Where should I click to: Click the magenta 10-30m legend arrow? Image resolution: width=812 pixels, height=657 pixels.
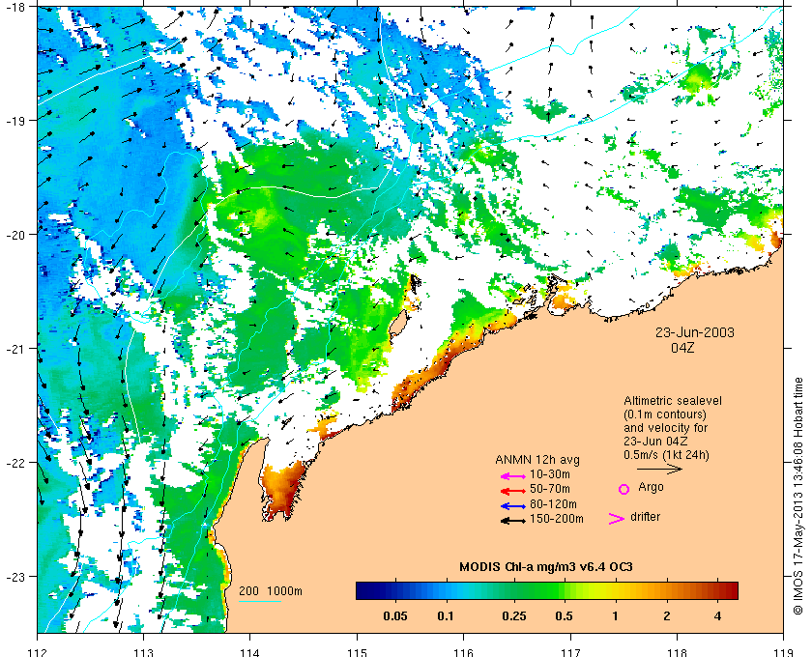click(x=513, y=475)
